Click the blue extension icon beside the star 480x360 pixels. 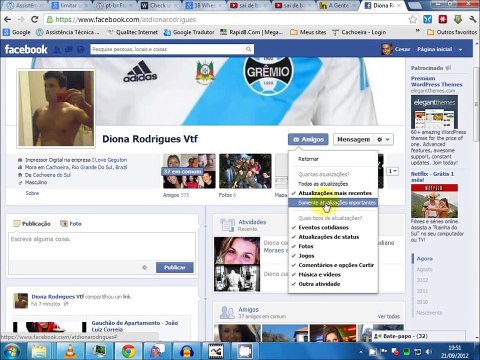tap(427, 19)
